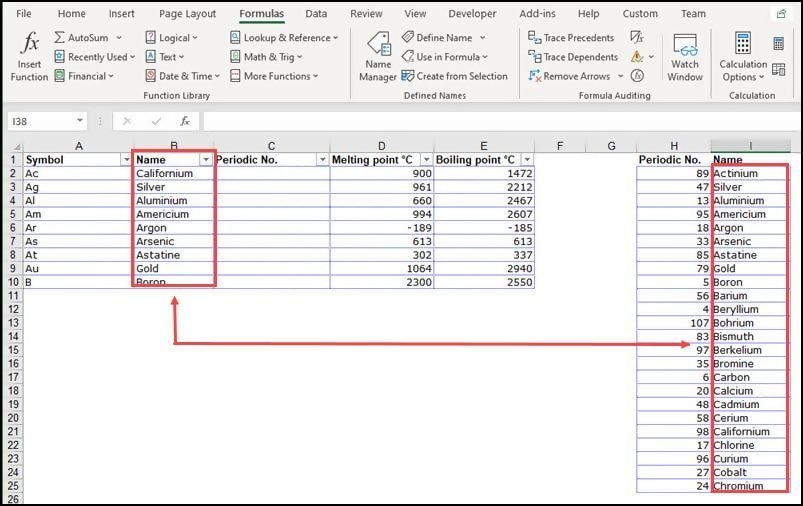Viewport: 803px width, 506px height.
Task: Open More Functions menu
Action: (274, 76)
